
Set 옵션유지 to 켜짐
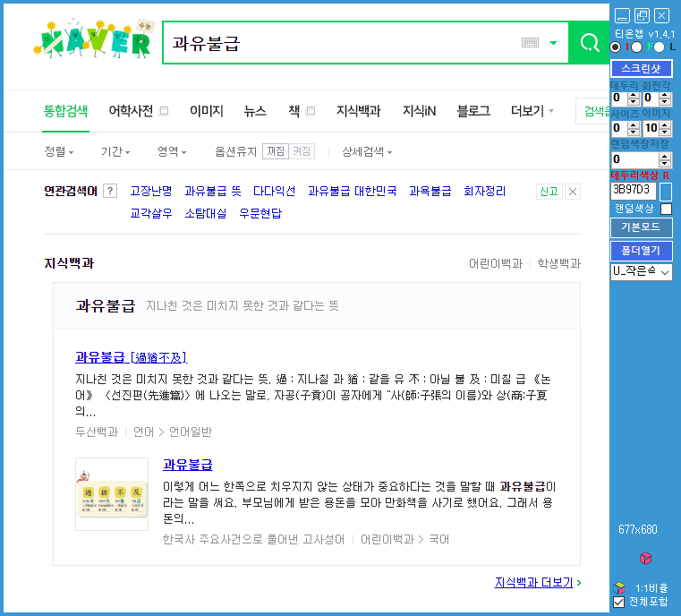tap(302, 151)
